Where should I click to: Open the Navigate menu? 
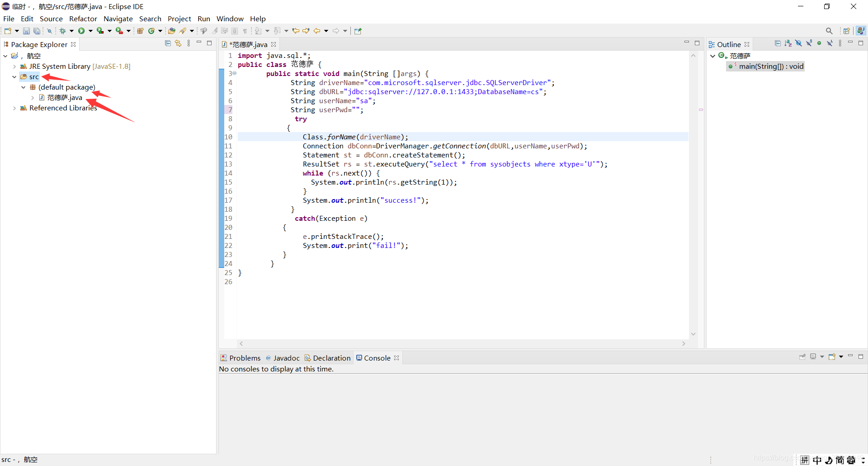[118, 19]
